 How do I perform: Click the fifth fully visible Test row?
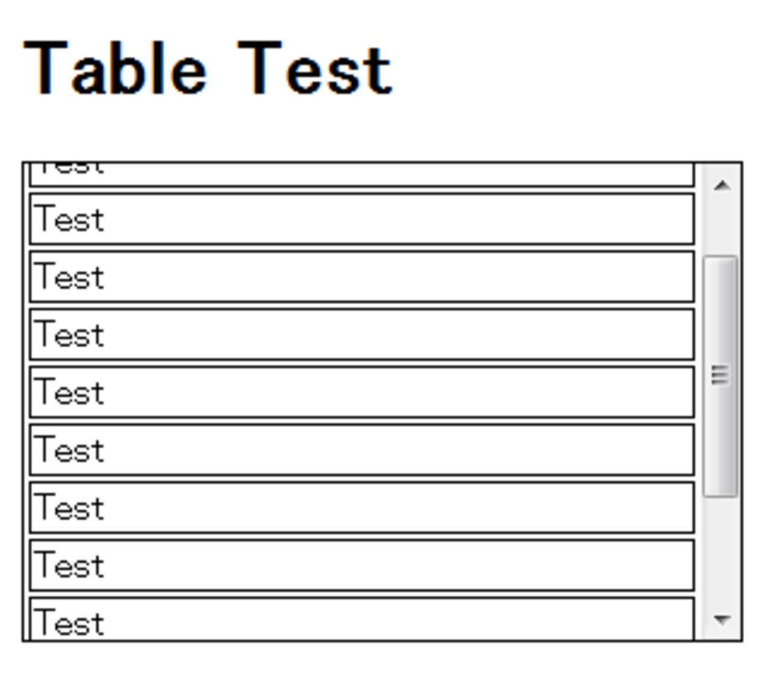click(362, 450)
